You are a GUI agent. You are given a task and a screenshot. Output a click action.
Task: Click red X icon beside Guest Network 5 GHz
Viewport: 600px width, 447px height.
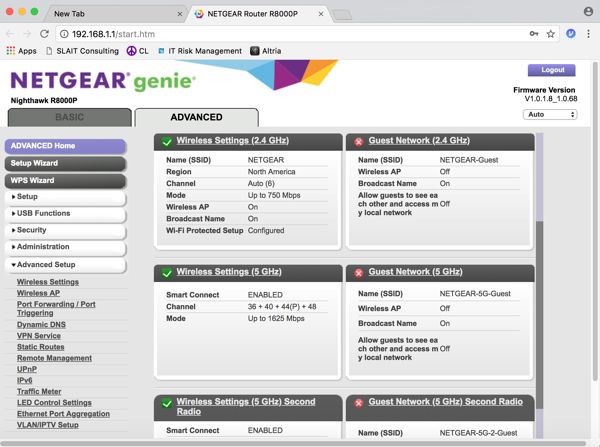(x=359, y=273)
